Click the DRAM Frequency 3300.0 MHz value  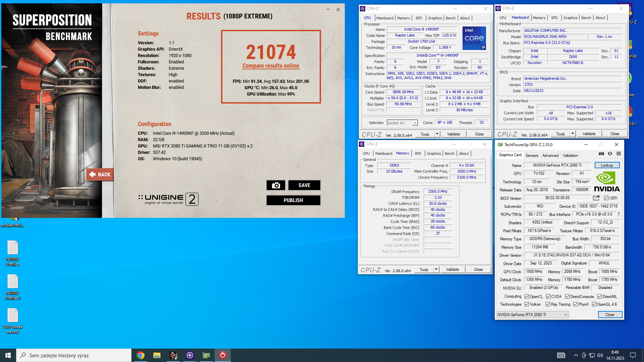pyautogui.click(x=438, y=191)
